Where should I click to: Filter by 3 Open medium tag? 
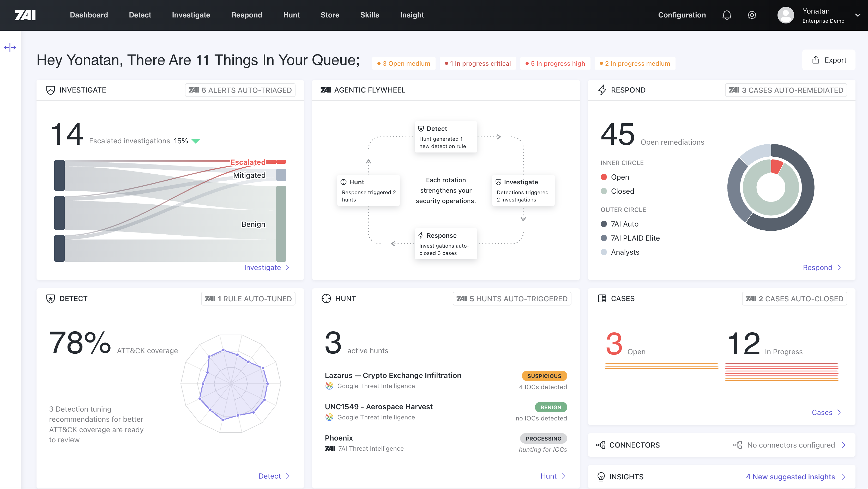(x=404, y=63)
